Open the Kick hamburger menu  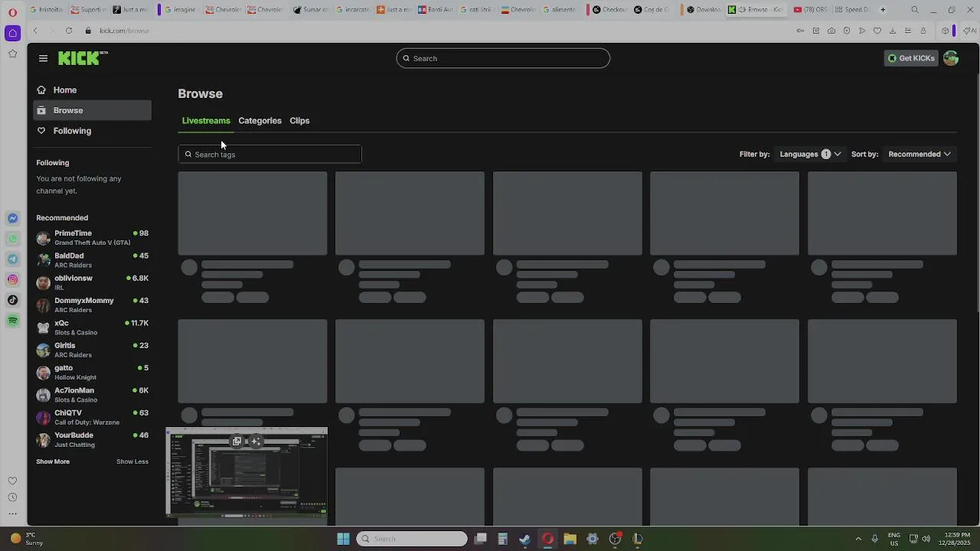point(43,58)
